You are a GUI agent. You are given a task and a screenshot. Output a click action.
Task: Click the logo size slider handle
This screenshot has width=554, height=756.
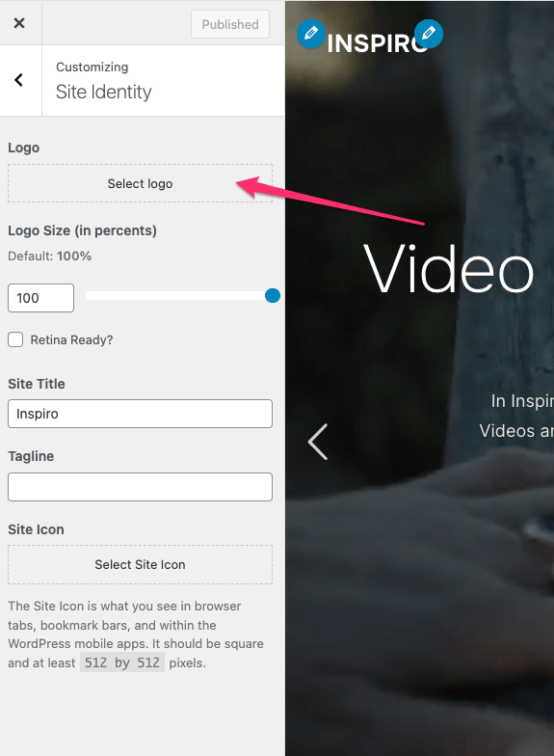coord(273,295)
